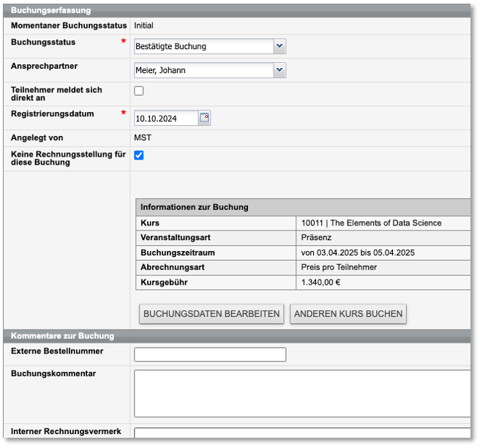480x448 pixels.
Task: Enable 'Teilnehmer meldet sich direkt an' checkbox
Action: click(139, 91)
